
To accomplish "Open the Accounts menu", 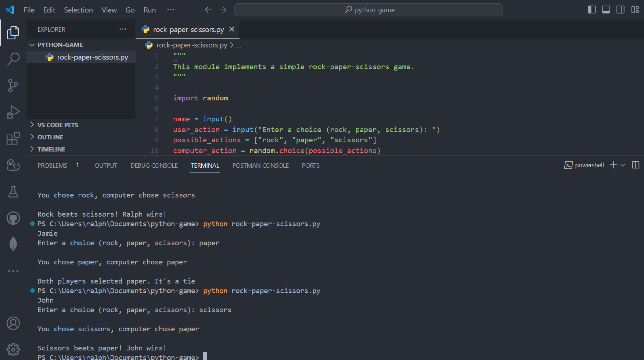I will coord(13,323).
